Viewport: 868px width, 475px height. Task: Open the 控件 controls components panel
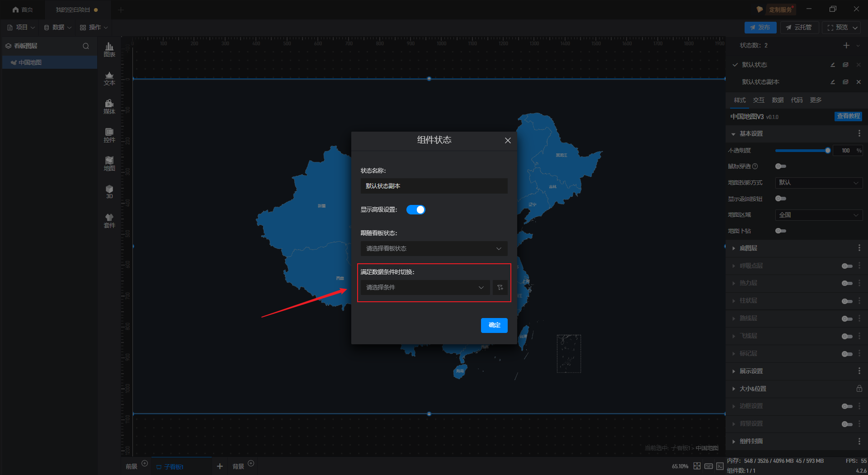(x=109, y=135)
